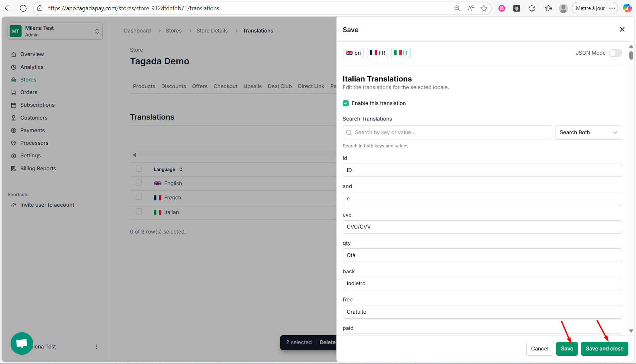Open the zoom magnifier icon in the address bar
Screen dimensions: 636x364
click(x=457, y=8)
